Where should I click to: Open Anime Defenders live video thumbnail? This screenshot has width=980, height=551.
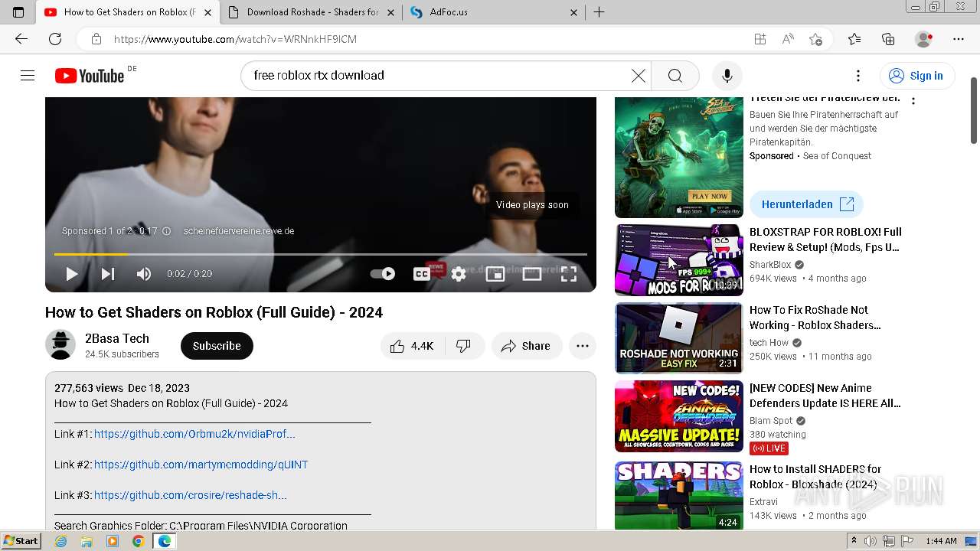pos(679,416)
